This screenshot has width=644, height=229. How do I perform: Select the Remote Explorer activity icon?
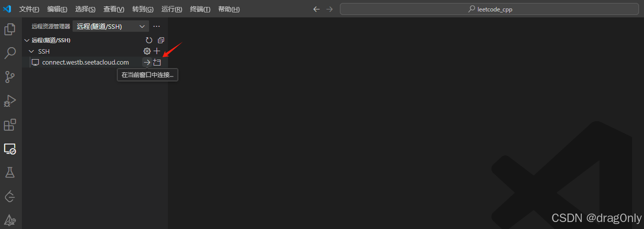tap(9, 149)
